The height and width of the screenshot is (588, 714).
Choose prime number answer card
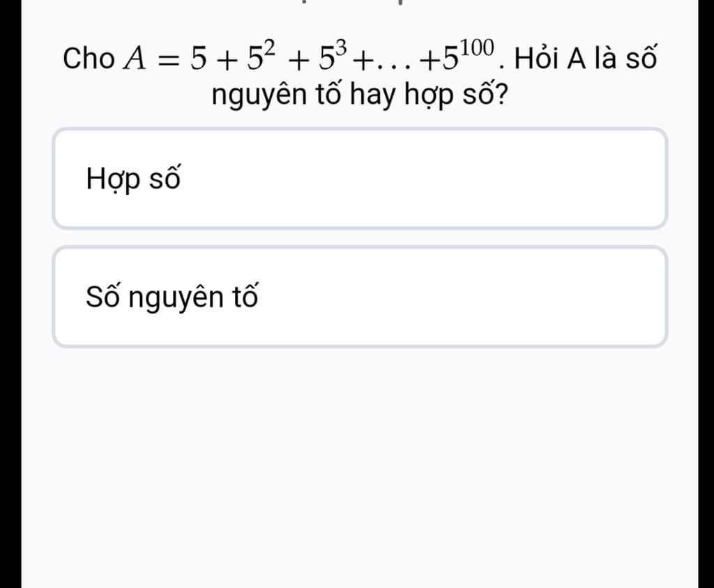[x=360, y=297]
